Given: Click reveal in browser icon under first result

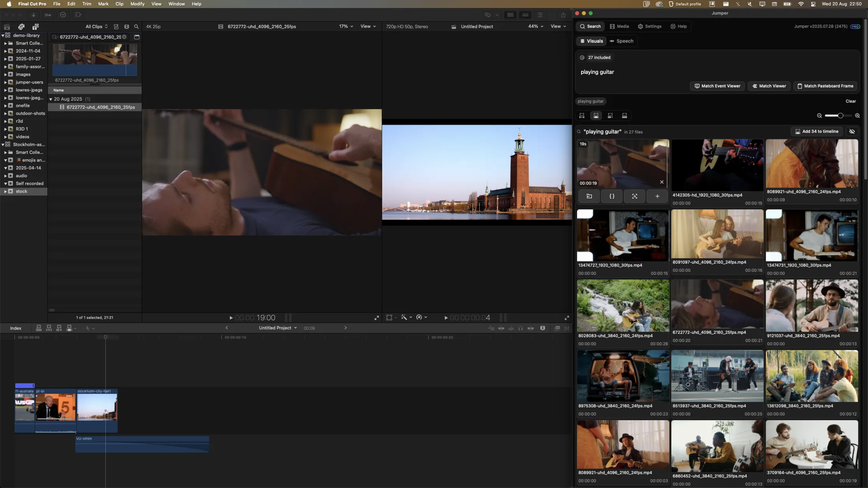Looking at the screenshot, I should point(589,196).
